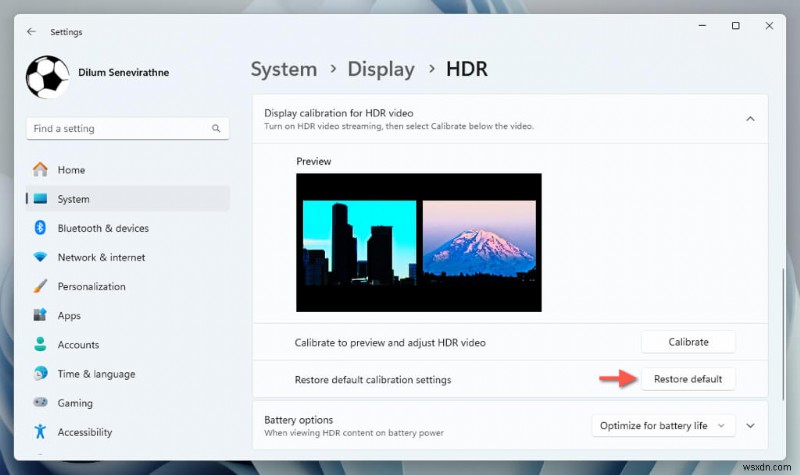Navigate to System in breadcrumb
800x475 pixels.
[x=284, y=69]
